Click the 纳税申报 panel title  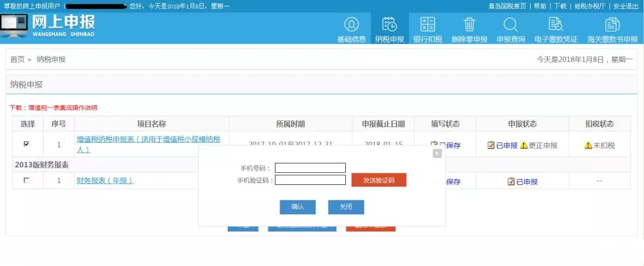[27, 85]
